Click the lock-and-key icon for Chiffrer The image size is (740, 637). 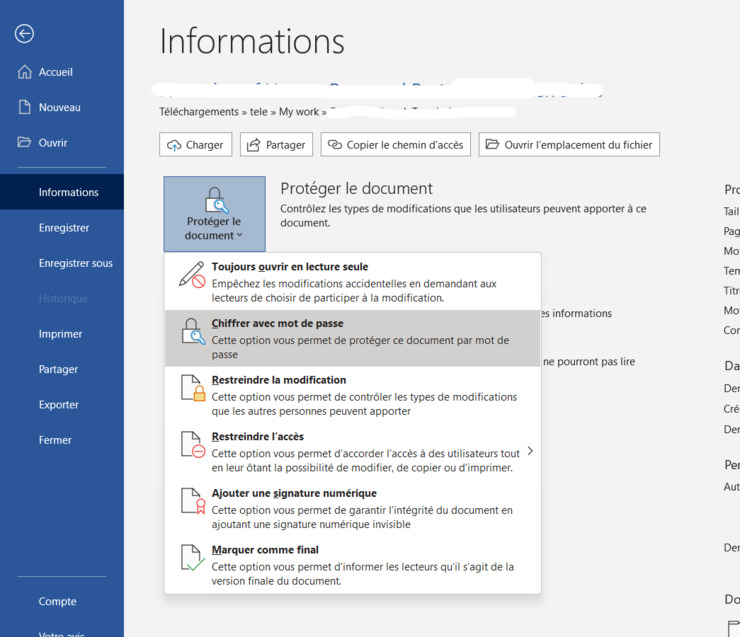193,331
